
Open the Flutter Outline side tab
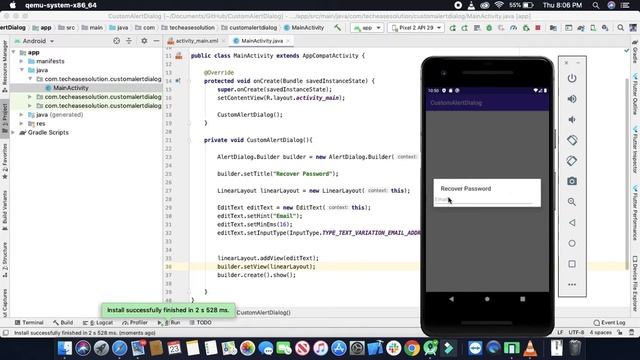(x=635, y=95)
